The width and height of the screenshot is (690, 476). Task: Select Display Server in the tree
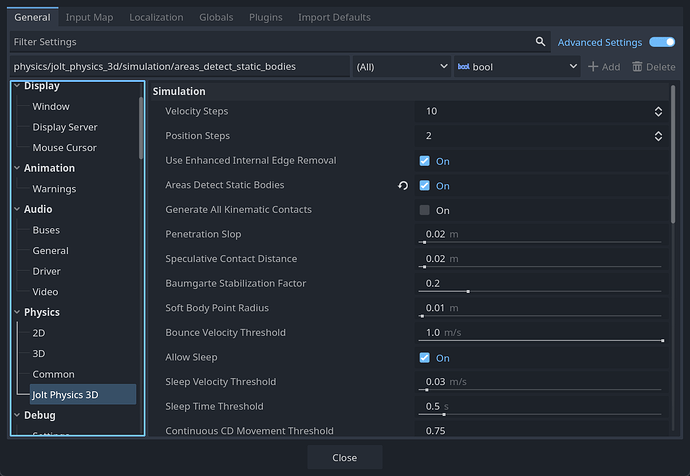click(65, 127)
